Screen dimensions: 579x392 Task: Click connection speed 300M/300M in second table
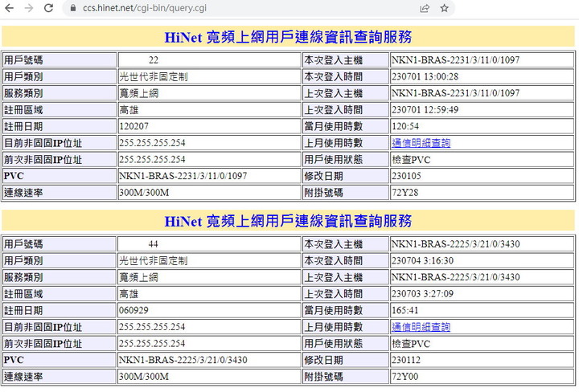(x=144, y=376)
